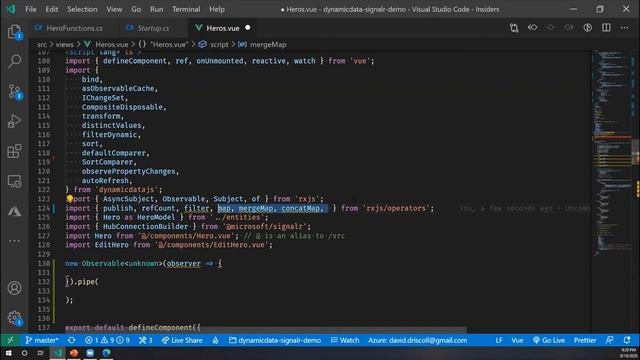Click Go Live server button

point(549,340)
